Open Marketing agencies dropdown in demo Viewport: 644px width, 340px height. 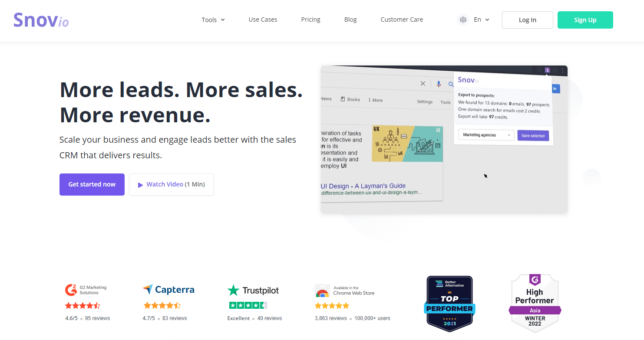tap(486, 135)
